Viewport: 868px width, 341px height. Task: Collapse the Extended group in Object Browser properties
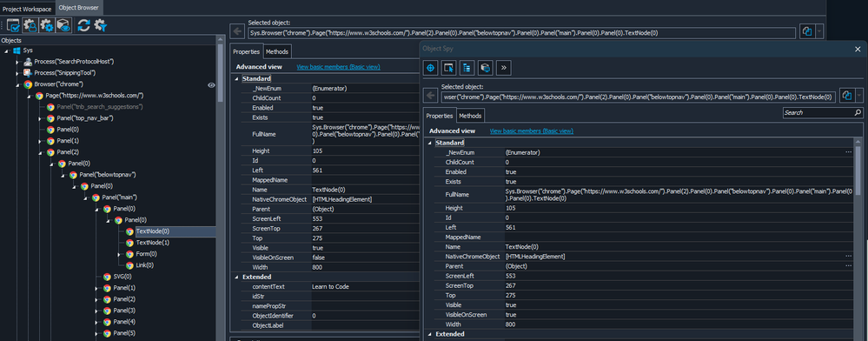(237, 277)
